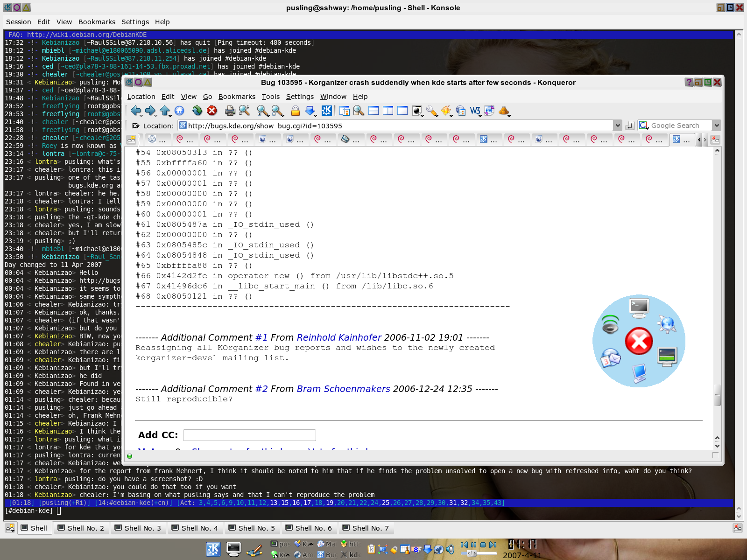
Task: Skip to previous track in panel
Action: (464, 545)
